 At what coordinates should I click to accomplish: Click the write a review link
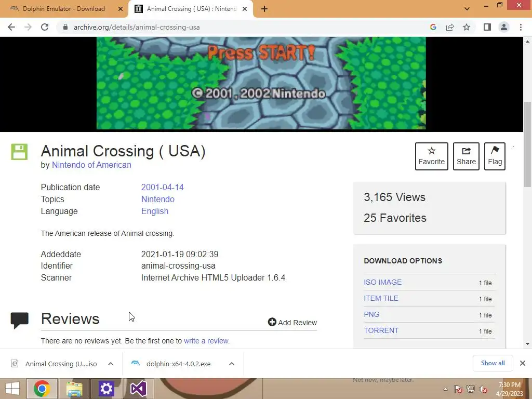point(206,341)
